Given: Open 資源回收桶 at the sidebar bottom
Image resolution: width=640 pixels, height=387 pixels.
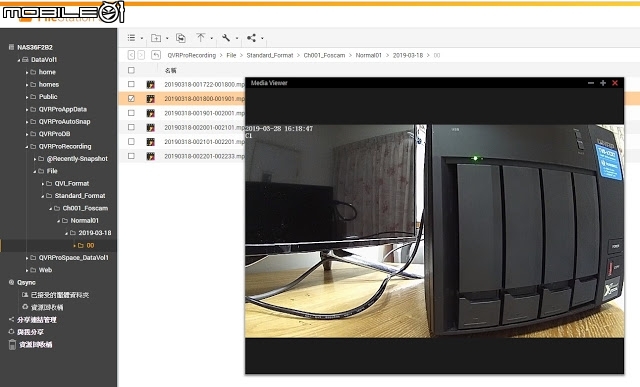Looking at the screenshot, I should tap(35, 345).
